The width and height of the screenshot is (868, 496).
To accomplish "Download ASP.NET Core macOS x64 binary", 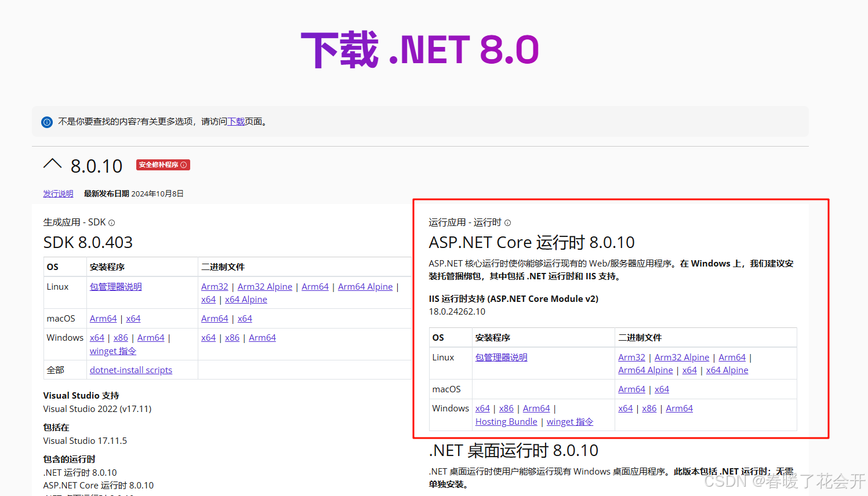I will 662,389.
